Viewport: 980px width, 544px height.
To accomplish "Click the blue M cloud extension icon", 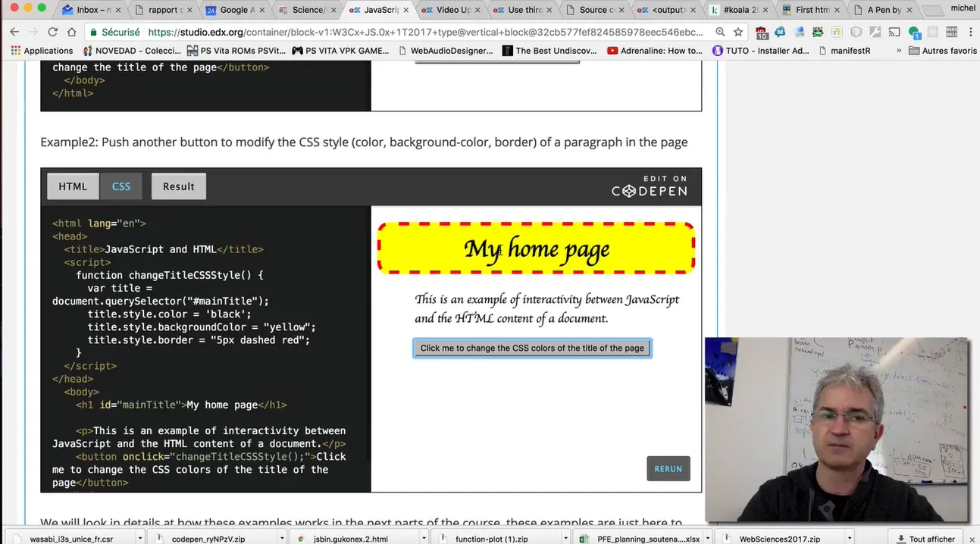I will click(x=781, y=32).
